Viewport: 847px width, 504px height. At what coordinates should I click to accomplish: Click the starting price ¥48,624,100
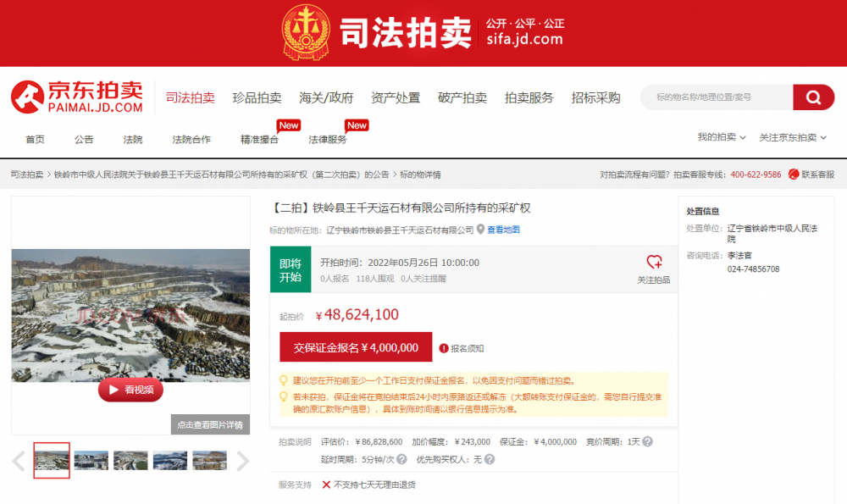pyautogui.click(x=357, y=315)
